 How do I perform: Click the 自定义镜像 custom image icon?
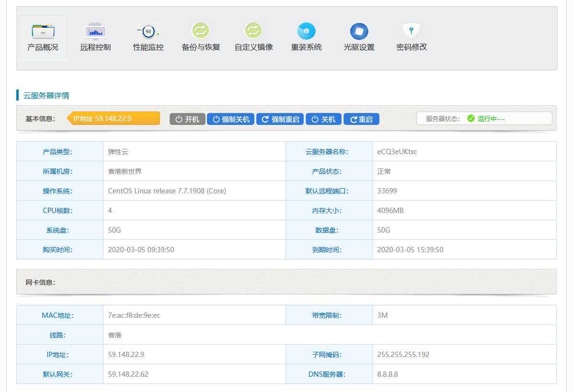pos(253,37)
